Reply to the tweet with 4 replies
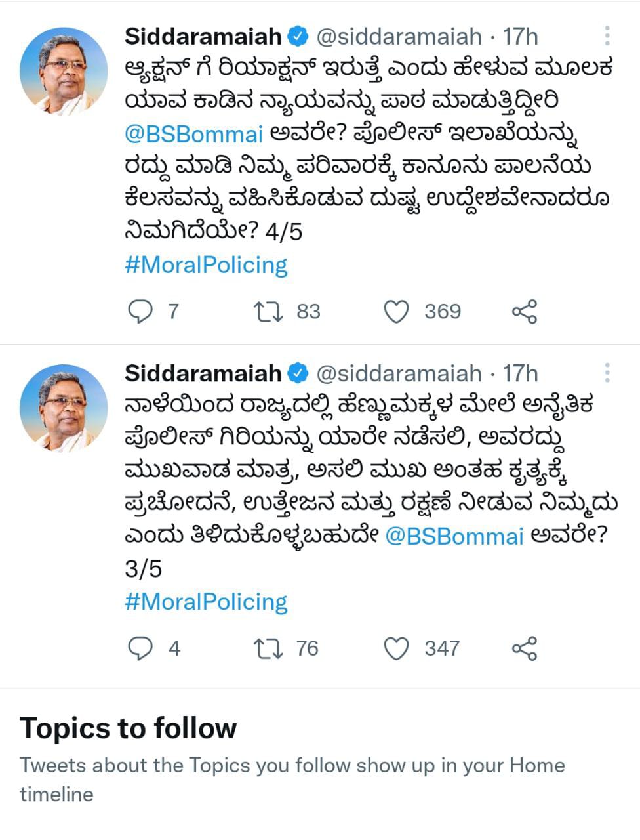The height and width of the screenshot is (840, 640). click(x=141, y=648)
